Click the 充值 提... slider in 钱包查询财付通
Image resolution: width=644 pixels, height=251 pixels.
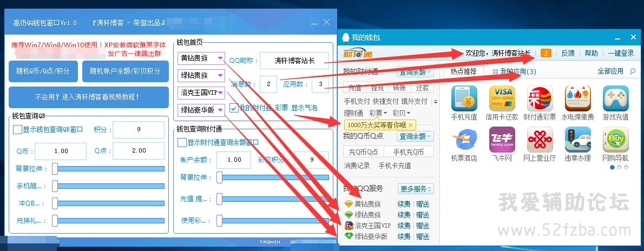pyautogui.click(x=273, y=199)
